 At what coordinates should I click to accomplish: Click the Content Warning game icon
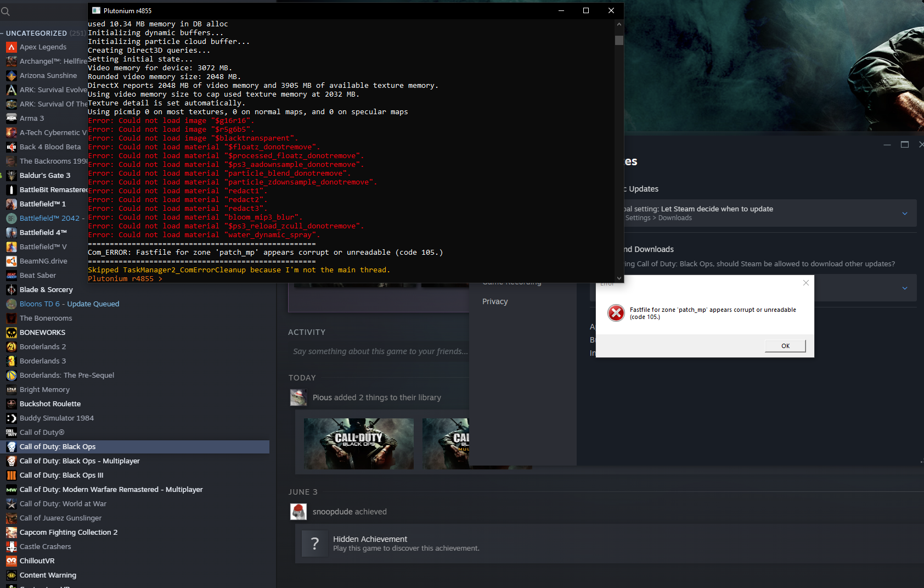(x=12, y=575)
